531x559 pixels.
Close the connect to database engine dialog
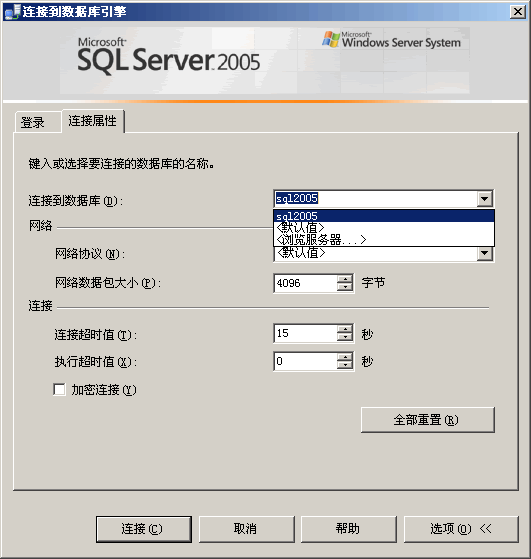[517, 12]
